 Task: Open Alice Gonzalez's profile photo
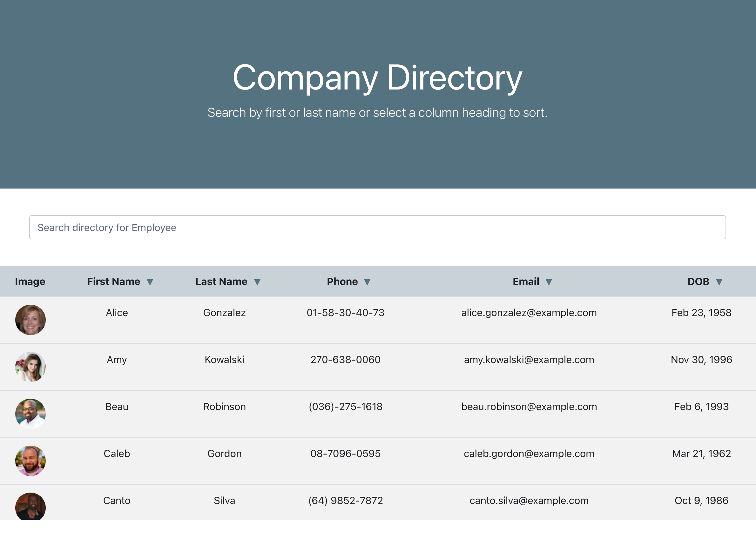[x=30, y=320]
